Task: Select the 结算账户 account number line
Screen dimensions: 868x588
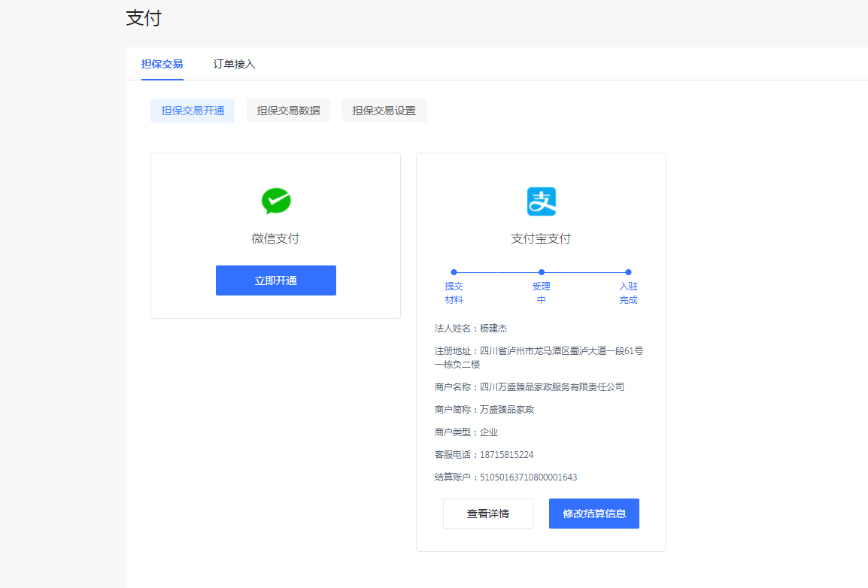Action: click(x=506, y=477)
